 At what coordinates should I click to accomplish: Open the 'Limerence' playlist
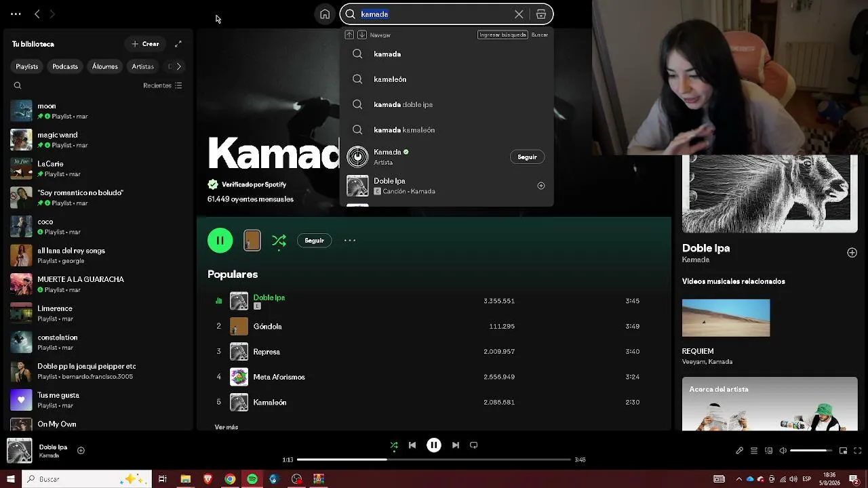(98, 313)
